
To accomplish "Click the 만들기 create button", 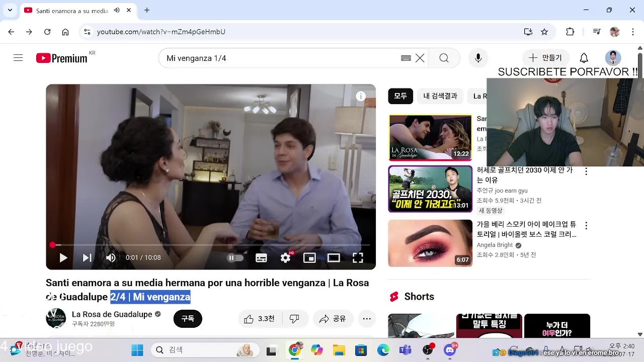I will click(545, 58).
